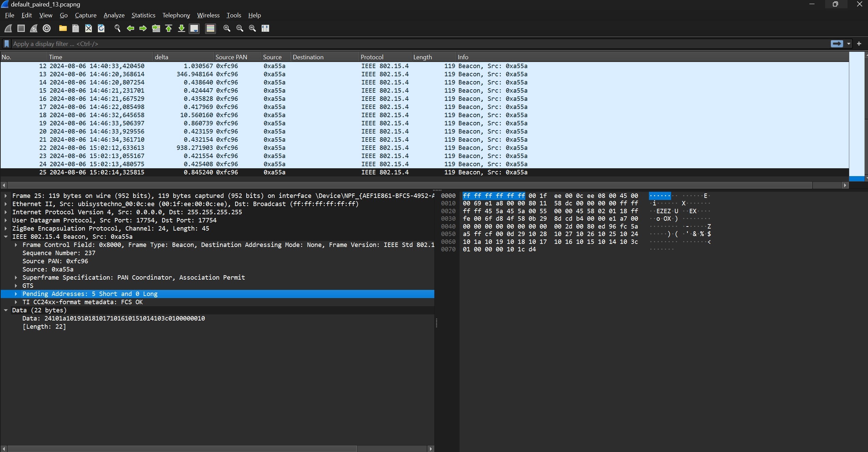Sort by the Time column header
This screenshot has height=452, width=868.
pos(100,57)
